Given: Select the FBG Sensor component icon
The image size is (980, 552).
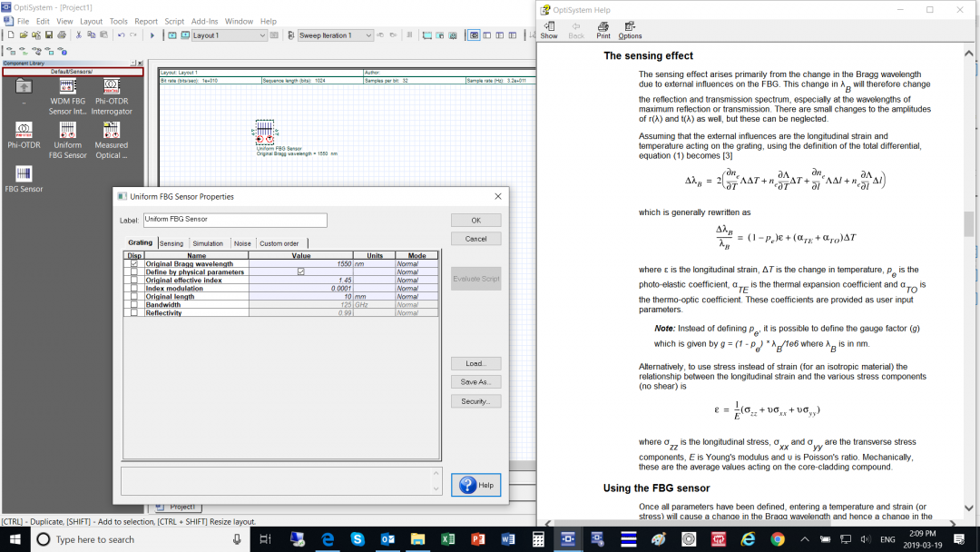Looking at the screenshot, I should coord(24,172).
